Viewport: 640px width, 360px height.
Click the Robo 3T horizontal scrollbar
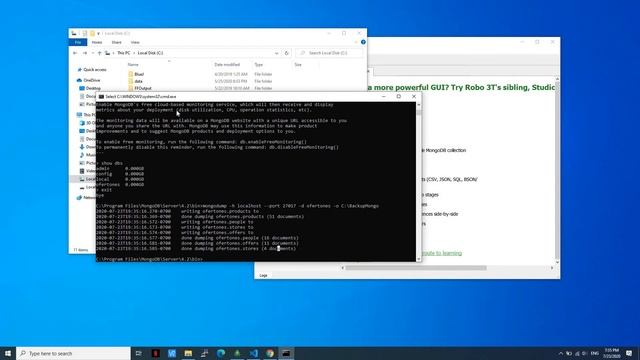pos(416,268)
